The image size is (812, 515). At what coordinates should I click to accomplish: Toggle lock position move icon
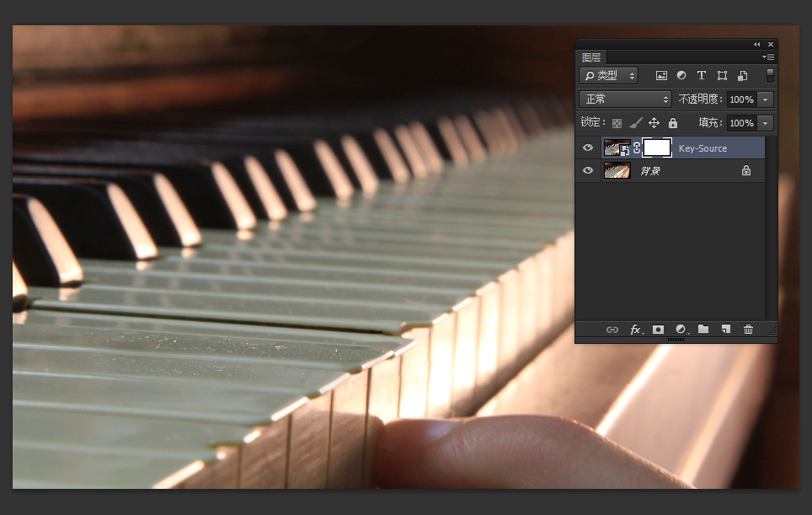[x=654, y=123]
